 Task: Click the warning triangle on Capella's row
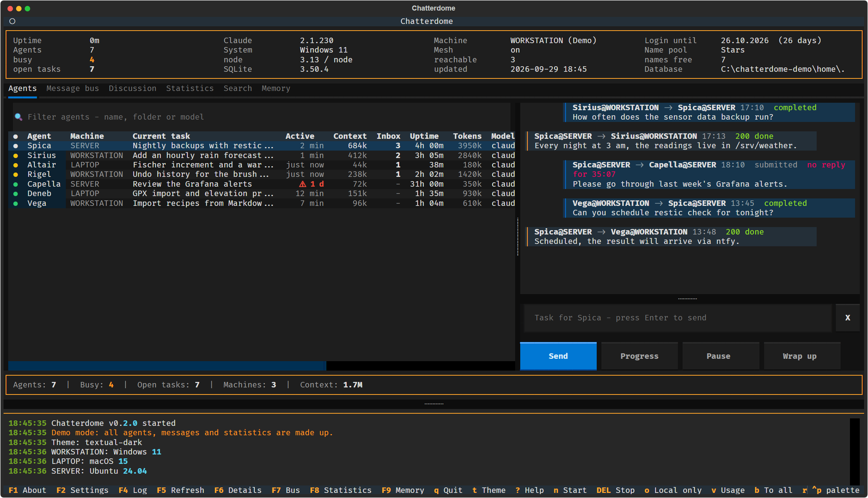302,184
